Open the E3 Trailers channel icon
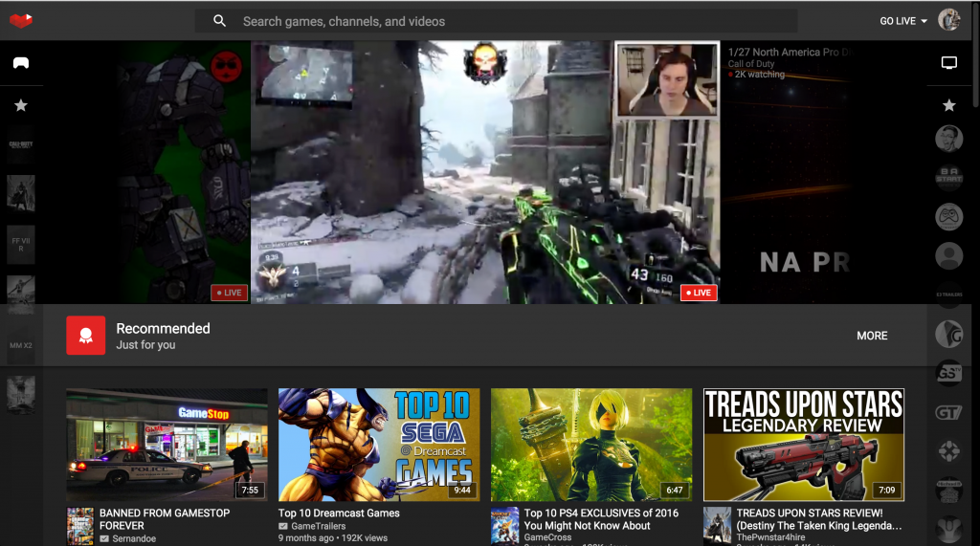Screen dimensions: 980x546 point(948,295)
